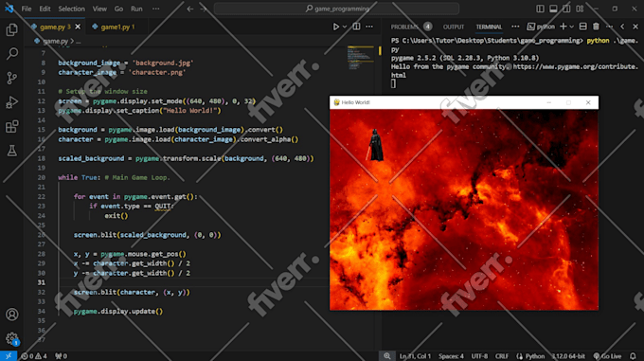
Task: Click the ports indicator showing 0
Action: coord(62,356)
